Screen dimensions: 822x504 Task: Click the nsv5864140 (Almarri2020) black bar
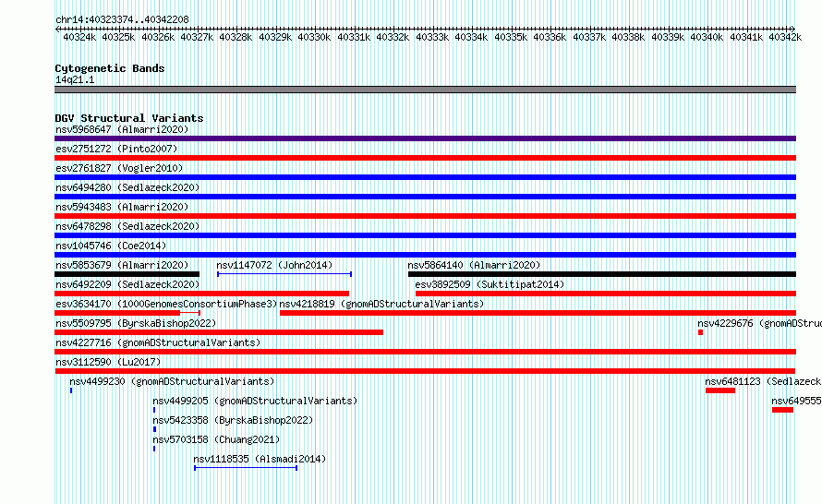pyautogui.click(x=602, y=274)
